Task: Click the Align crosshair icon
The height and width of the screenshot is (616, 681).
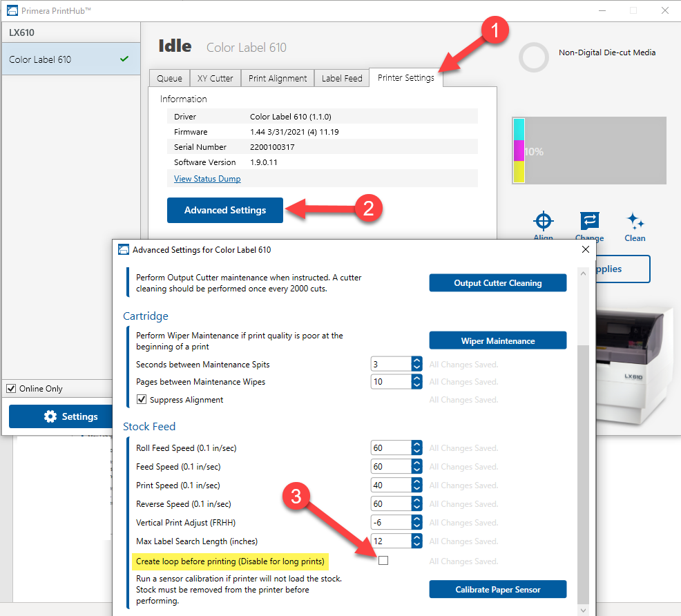Action: pyautogui.click(x=543, y=221)
